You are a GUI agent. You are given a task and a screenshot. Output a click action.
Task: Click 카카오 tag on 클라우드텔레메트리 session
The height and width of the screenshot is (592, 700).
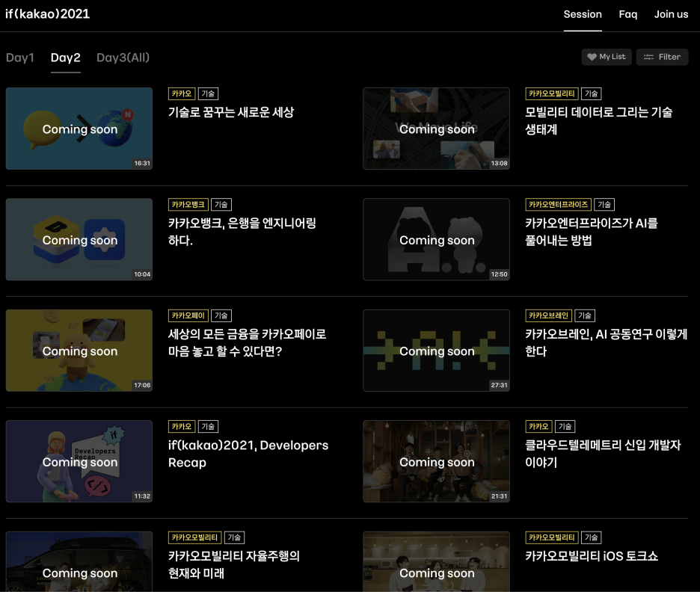click(539, 427)
